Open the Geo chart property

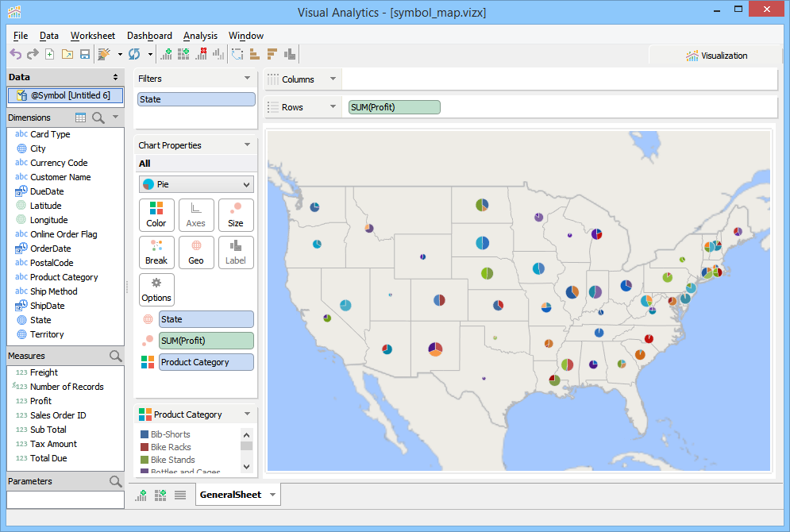click(196, 252)
